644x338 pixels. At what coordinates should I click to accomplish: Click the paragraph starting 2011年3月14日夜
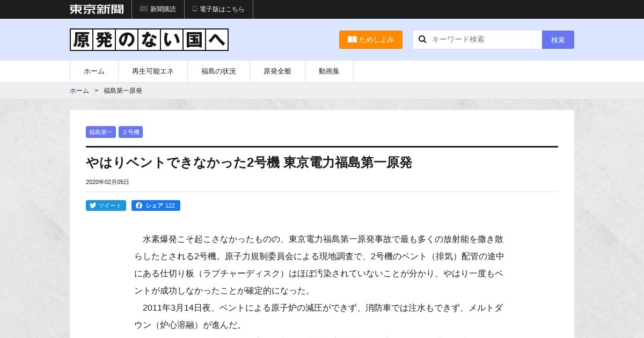pyautogui.click(x=319, y=317)
